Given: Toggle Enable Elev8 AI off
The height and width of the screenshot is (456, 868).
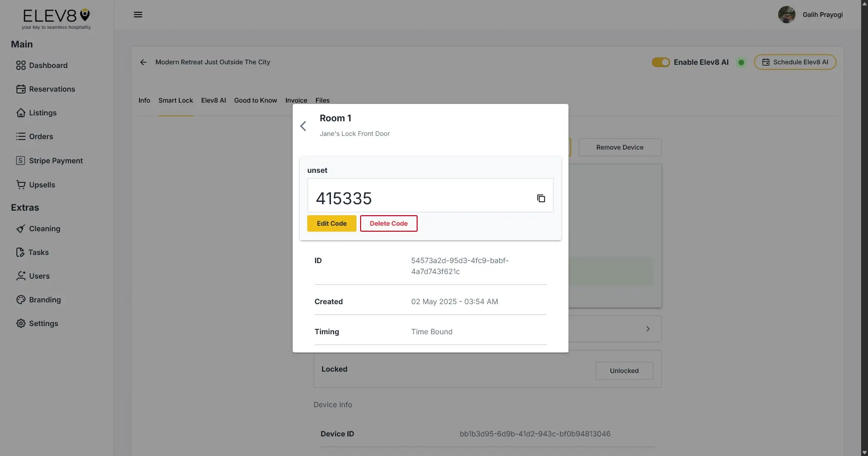Looking at the screenshot, I should coord(661,62).
